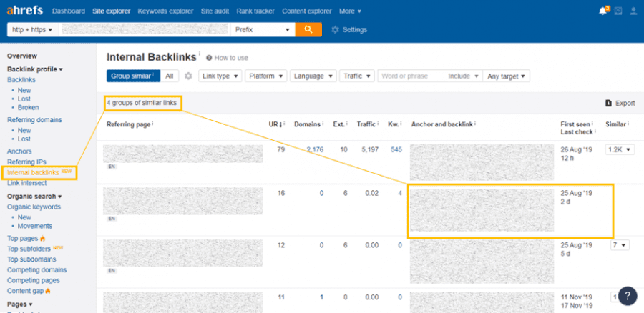Click the 545 keywords value
Screen dimensions: 644x313
(x=396, y=150)
